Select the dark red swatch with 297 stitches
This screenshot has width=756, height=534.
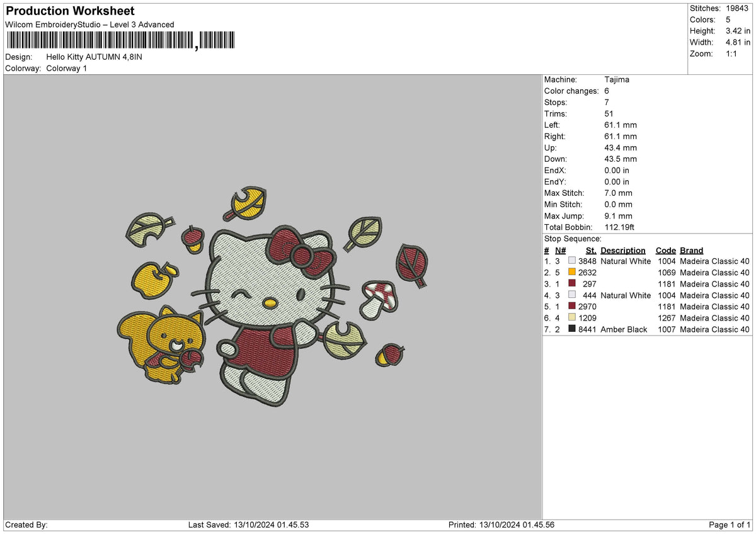(572, 284)
